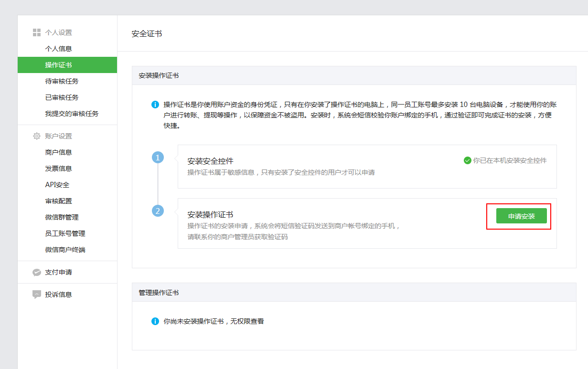The height and width of the screenshot is (369, 588).
Task: Open 发票信息 settings
Action: click(58, 169)
